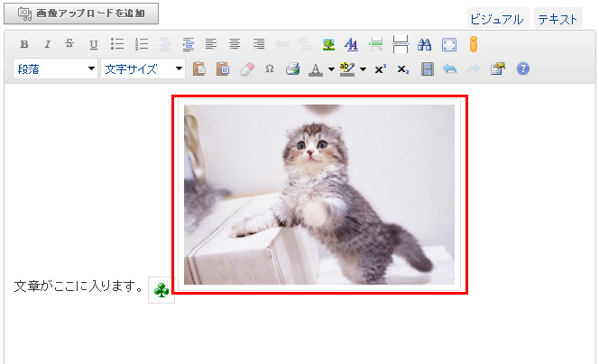The height and width of the screenshot is (364, 599).
Task: Apply superscript formatting
Action: tap(381, 69)
